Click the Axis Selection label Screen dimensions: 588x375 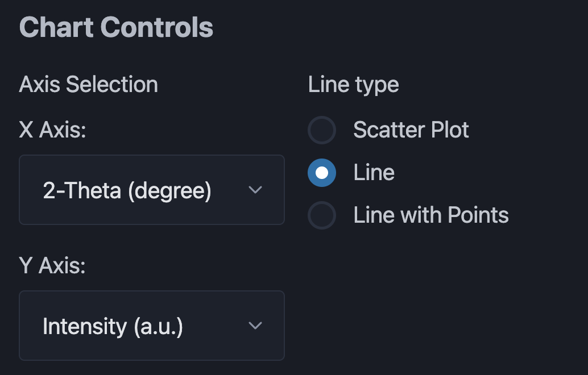tap(88, 85)
